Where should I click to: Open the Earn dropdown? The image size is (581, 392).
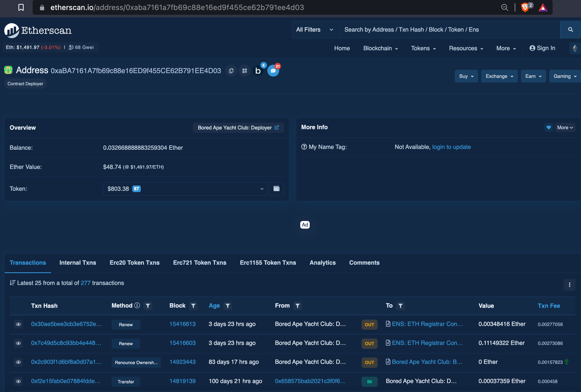coord(533,76)
